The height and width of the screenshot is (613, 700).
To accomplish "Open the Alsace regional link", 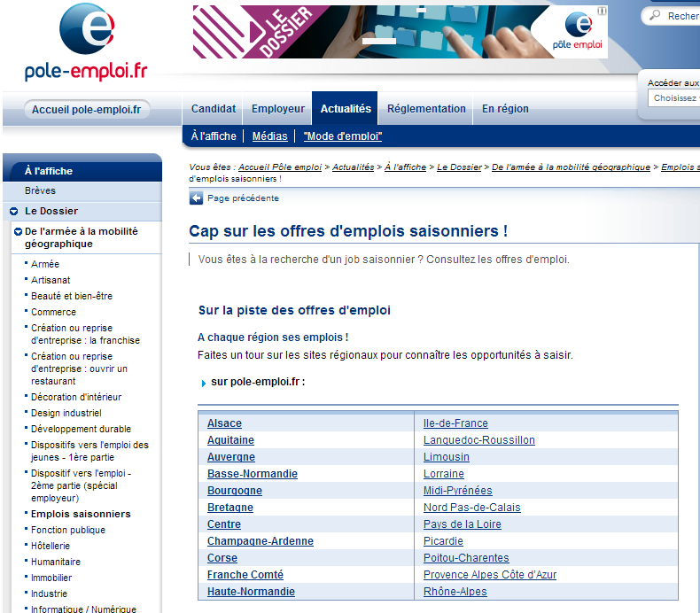I will 224,423.
